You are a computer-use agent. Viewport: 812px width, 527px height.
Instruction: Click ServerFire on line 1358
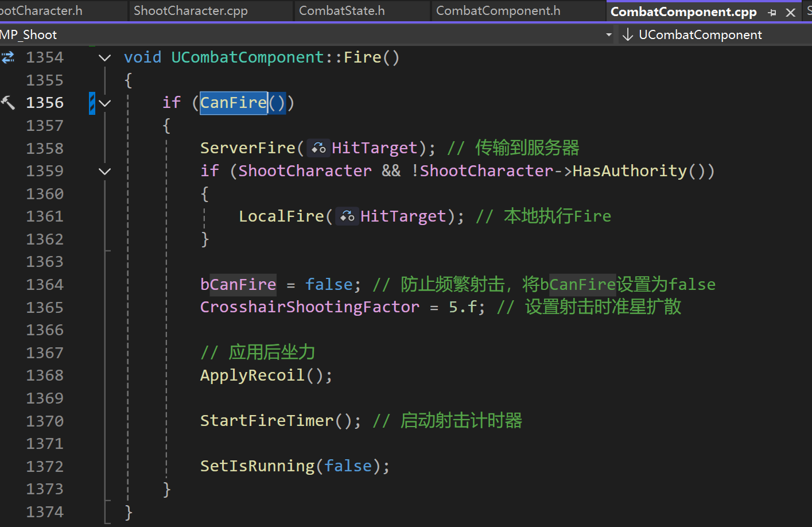click(x=248, y=148)
